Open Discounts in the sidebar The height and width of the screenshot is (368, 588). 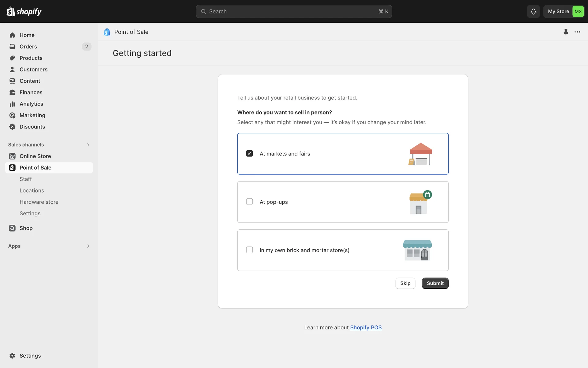click(x=32, y=127)
